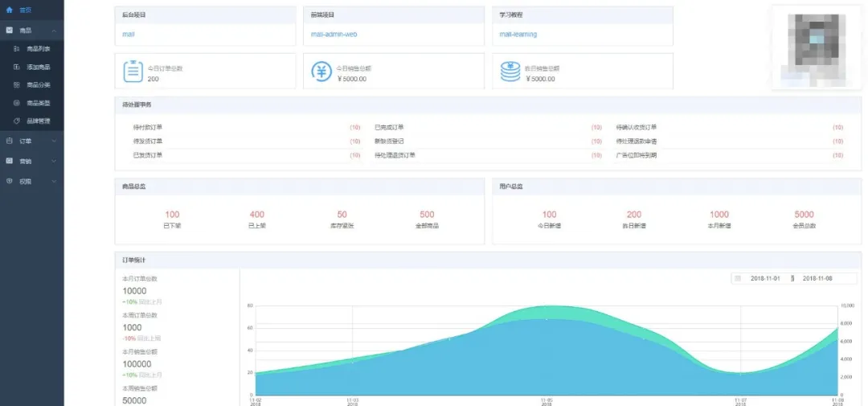868x406 pixels.
Task: Expand the 权限 sidebar menu
Action: [x=31, y=181]
